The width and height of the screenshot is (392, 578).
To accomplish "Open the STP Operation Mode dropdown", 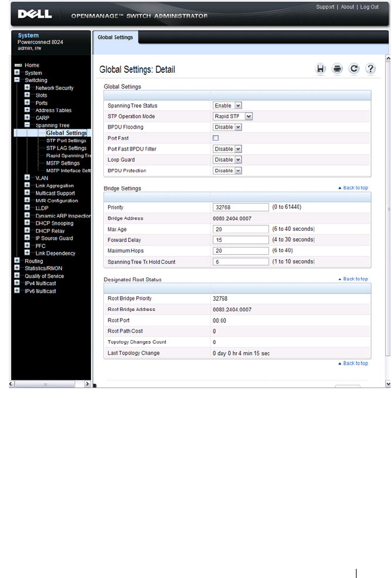I will click(x=232, y=116).
